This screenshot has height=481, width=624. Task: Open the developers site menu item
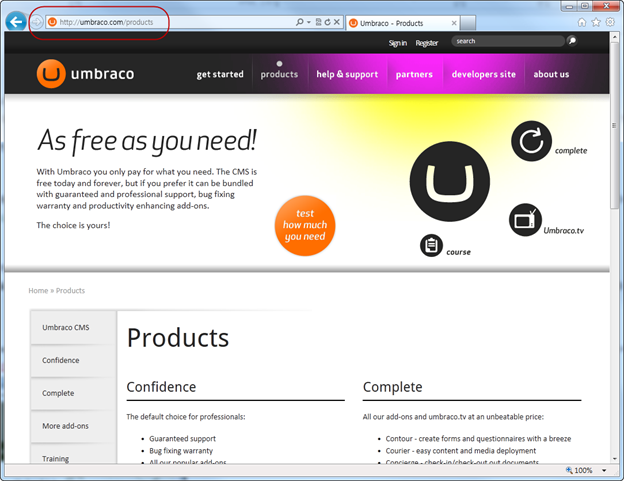[x=484, y=74]
